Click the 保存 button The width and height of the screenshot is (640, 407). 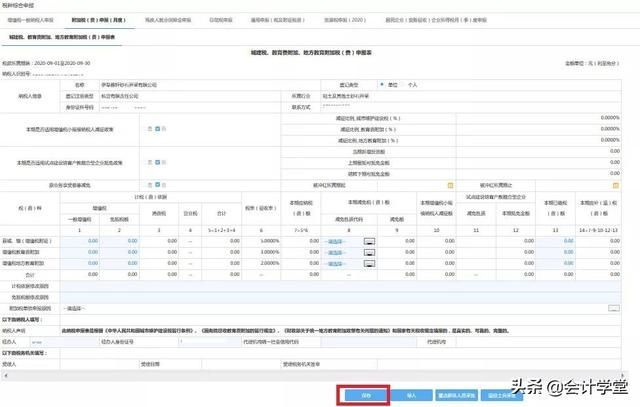pyautogui.click(x=365, y=395)
